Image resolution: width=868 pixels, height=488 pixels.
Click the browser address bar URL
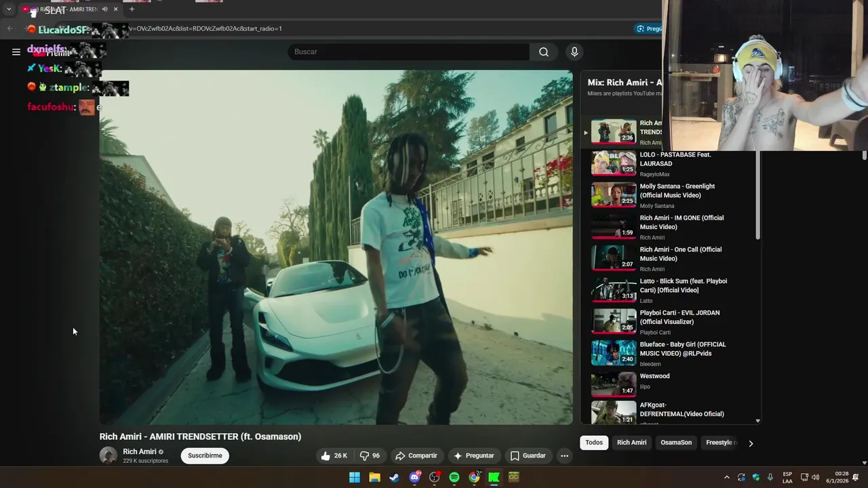(x=205, y=28)
